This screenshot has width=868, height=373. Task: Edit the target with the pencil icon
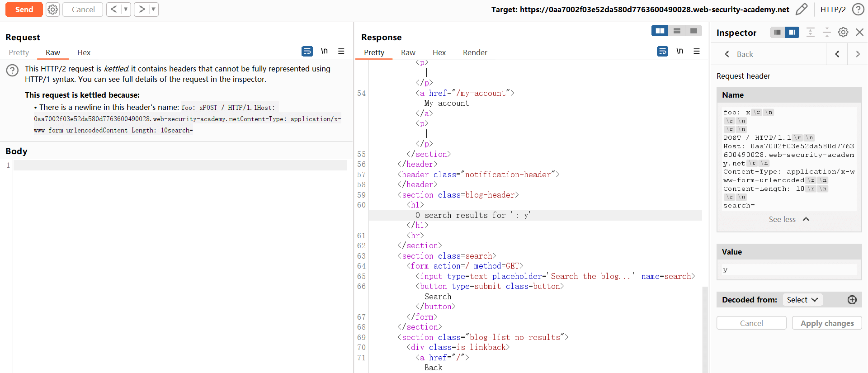[801, 9]
